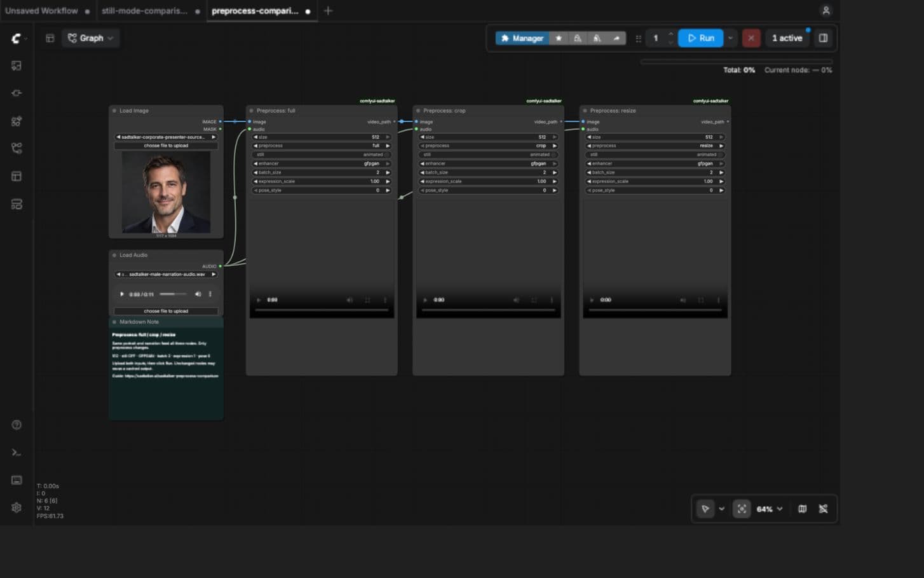The image size is (924, 578).
Task: Click the '1 active' queue button
Action: coord(787,38)
